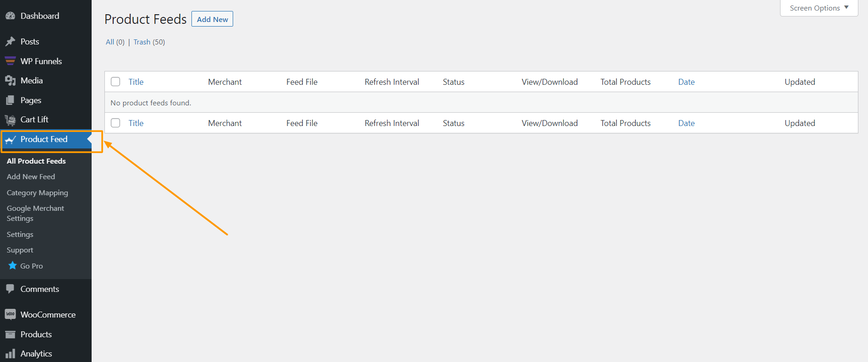
Task: Click the Analytics bar chart icon
Action: point(10,354)
